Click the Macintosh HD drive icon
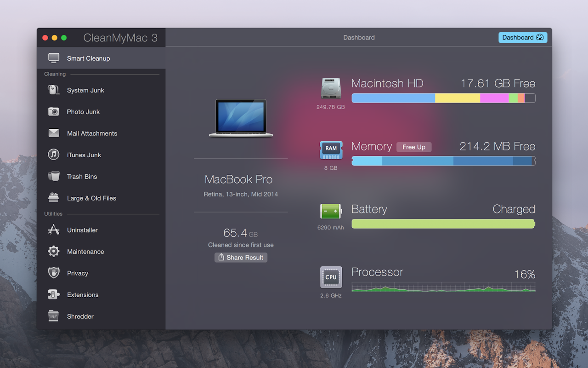588x368 pixels. point(331,88)
